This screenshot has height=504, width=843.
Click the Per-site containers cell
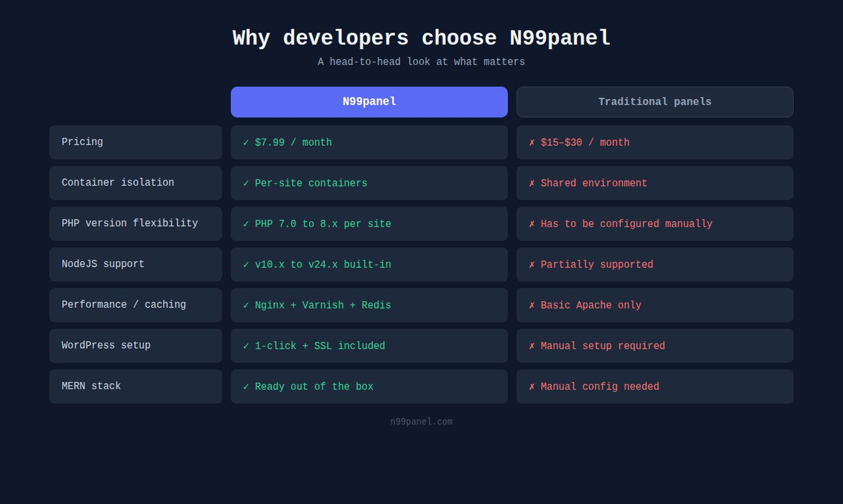point(369,183)
